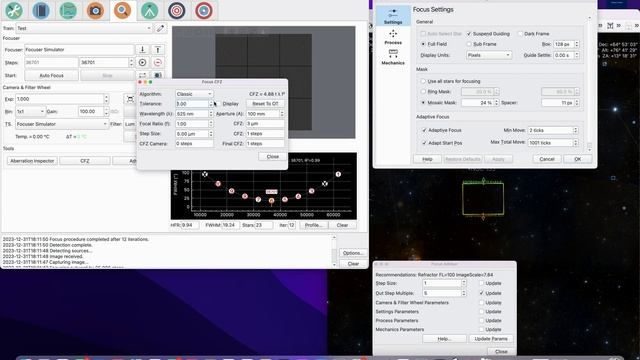This screenshot has width=640, height=360.
Task: Toggle Adapt Start Pos checkbox
Action: (424, 143)
